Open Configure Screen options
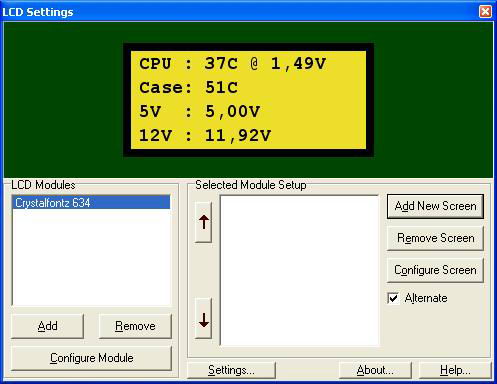Viewport: 497px width, 384px height. [435, 270]
